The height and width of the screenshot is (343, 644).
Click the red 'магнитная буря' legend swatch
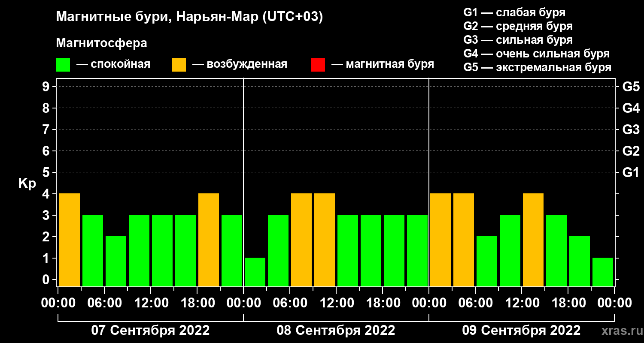click(x=318, y=65)
